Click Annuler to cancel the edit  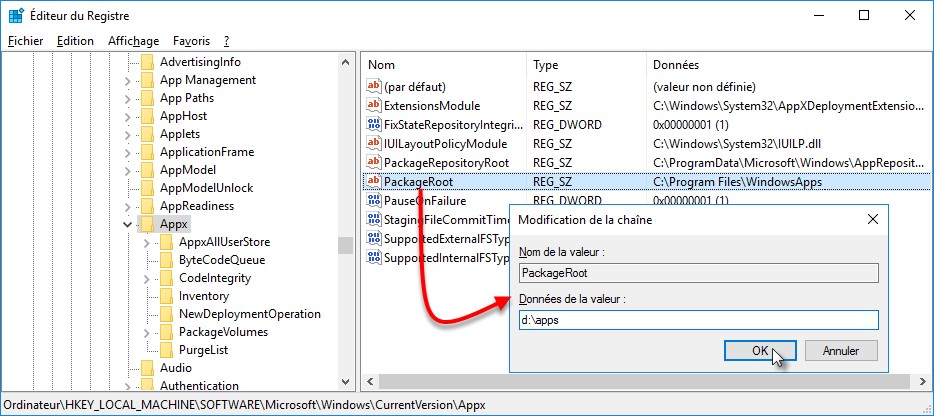pos(841,351)
